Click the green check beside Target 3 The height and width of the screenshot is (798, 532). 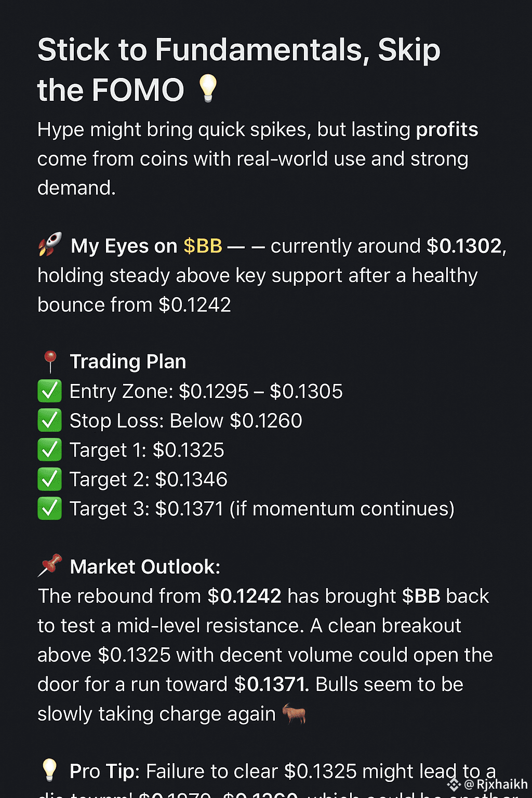pyautogui.click(x=50, y=509)
